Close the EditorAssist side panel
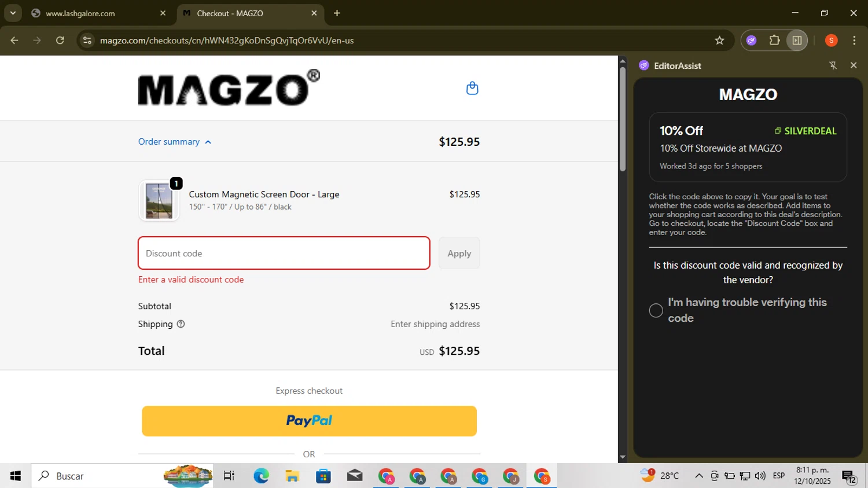The height and width of the screenshot is (488, 868). click(x=853, y=65)
